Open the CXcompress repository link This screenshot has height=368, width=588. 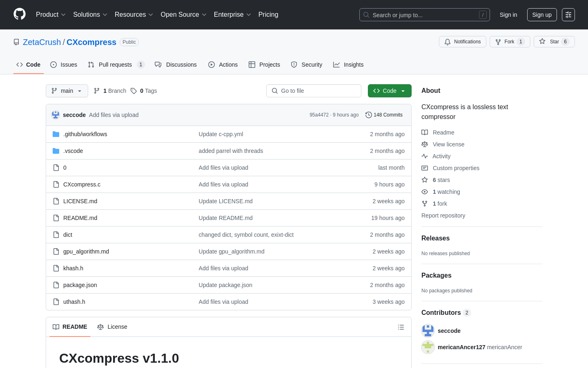coord(91,42)
